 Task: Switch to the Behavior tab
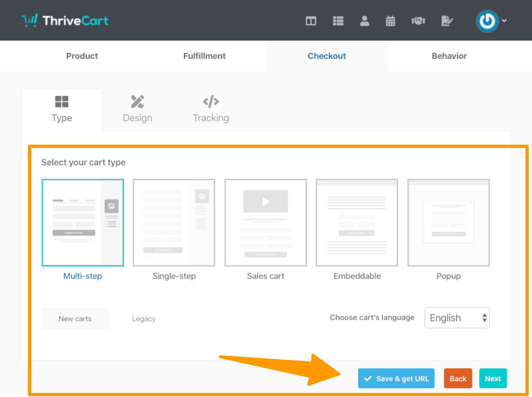coord(449,56)
